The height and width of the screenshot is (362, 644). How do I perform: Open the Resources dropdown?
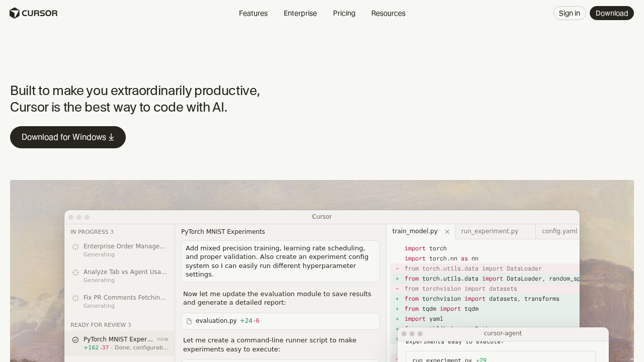(x=388, y=13)
